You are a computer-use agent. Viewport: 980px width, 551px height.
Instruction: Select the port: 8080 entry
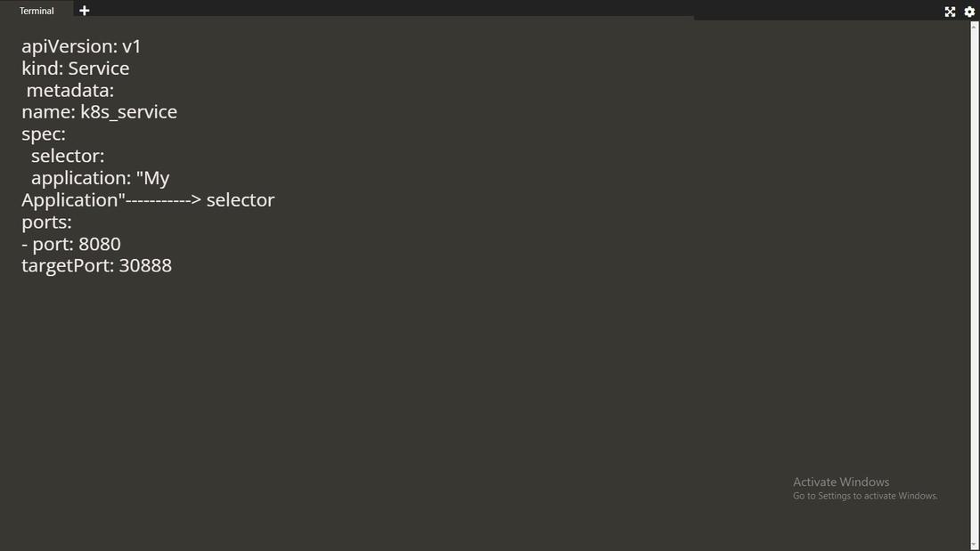[71, 243]
